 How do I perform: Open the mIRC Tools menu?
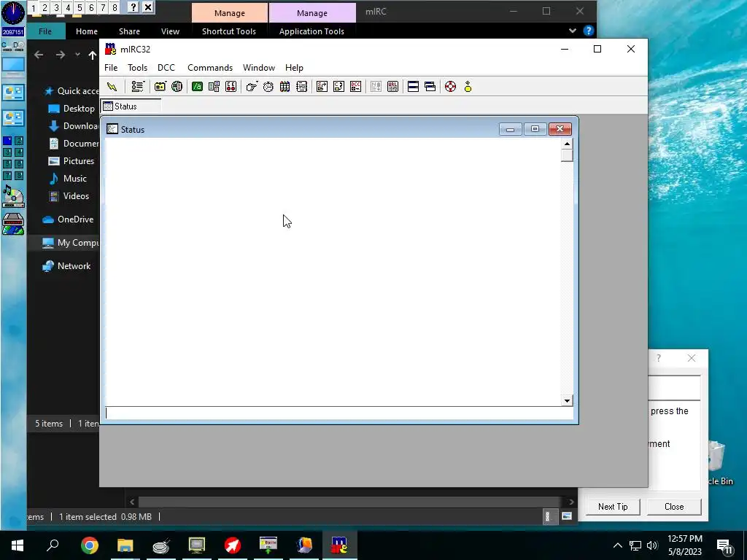click(137, 68)
